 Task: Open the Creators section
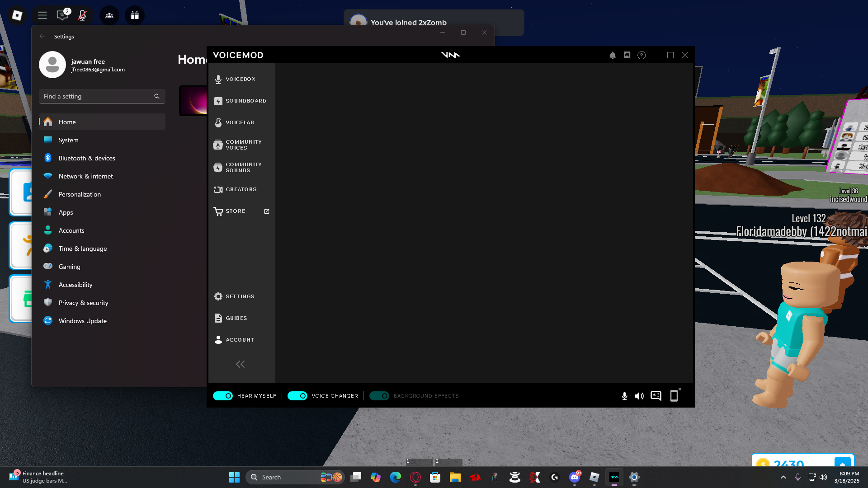click(x=242, y=189)
